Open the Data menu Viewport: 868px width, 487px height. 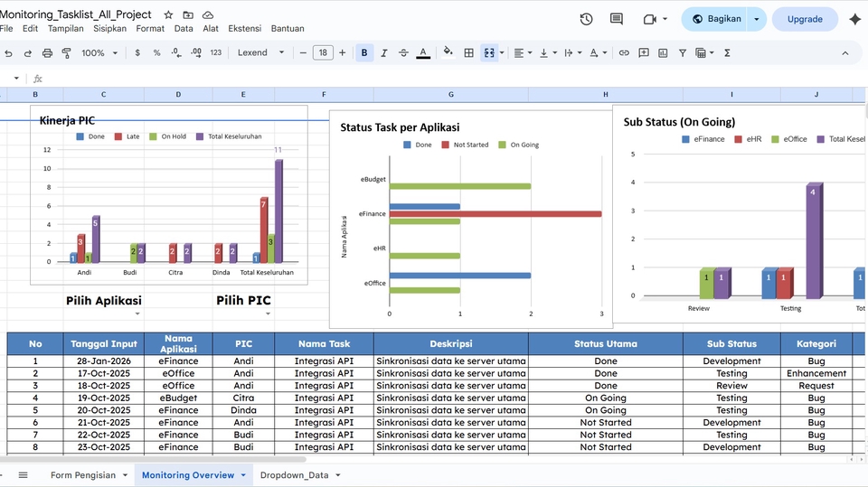(x=184, y=28)
